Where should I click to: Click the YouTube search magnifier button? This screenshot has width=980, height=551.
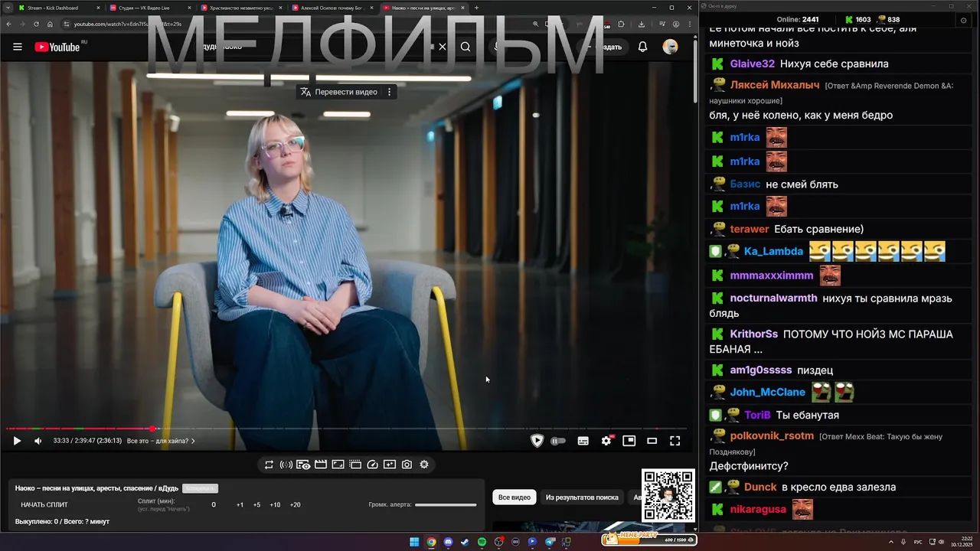465,47
